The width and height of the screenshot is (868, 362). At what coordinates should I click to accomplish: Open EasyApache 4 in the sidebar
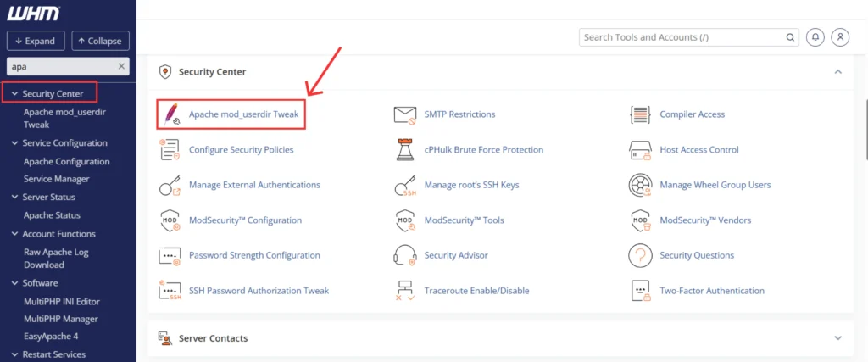[x=51, y=336]
